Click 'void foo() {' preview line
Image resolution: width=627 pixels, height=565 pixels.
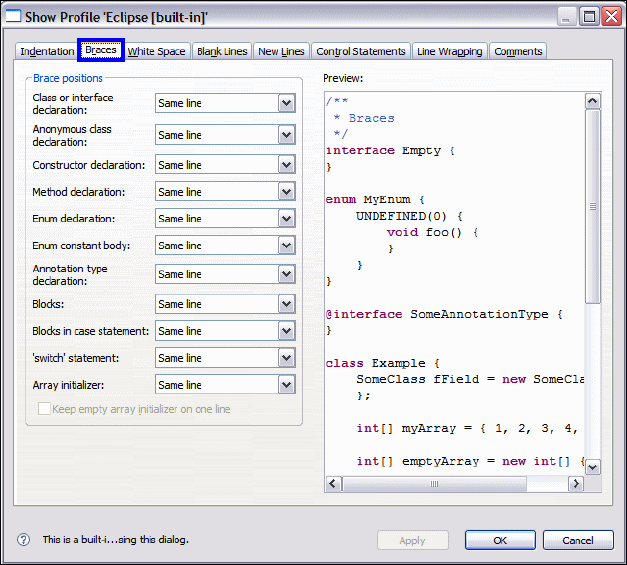click(432, 232)
